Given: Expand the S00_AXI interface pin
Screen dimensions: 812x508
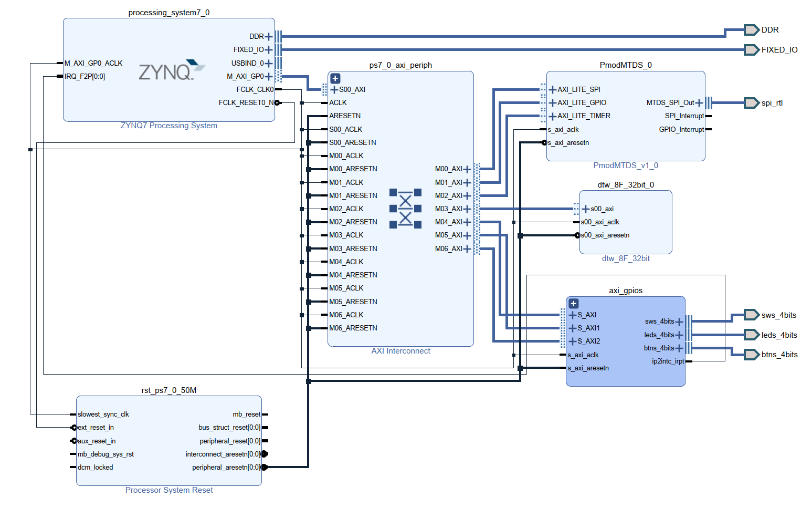Looking at the screenshot, I should (334, 89).
